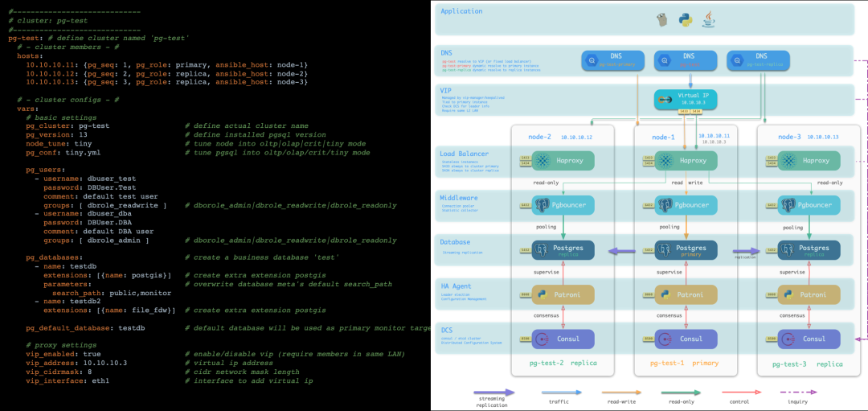Screen dimensions: 868x411
Task: Click the '10.10.10.13' address beside node-3
Action: tap(823, 137)
